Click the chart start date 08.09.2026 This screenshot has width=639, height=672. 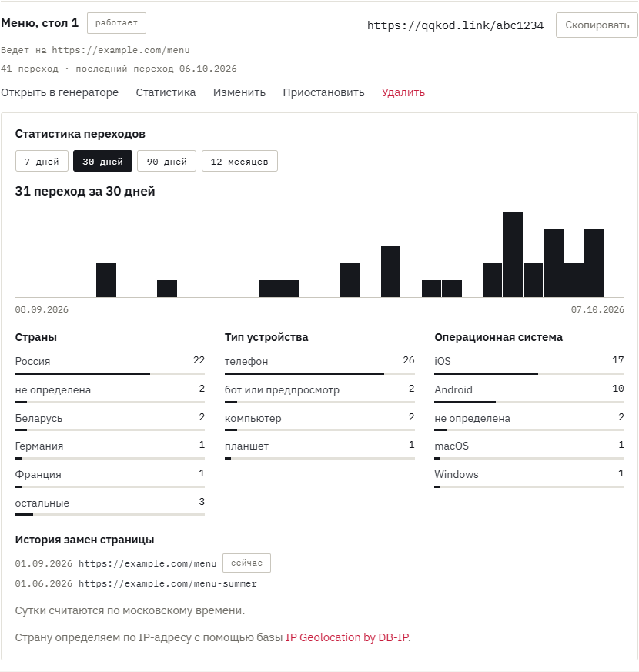click(x=42, y=310)
